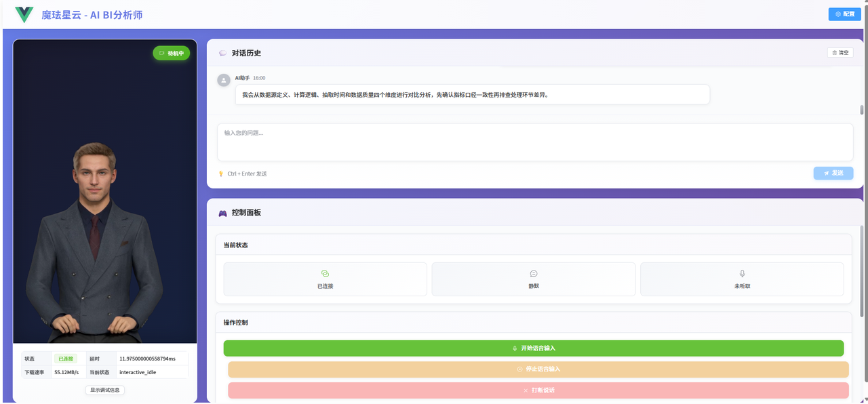Click the gamepad icon beside 控制面板
Viewport: 868px width, 404px height.
pos(222,213)
